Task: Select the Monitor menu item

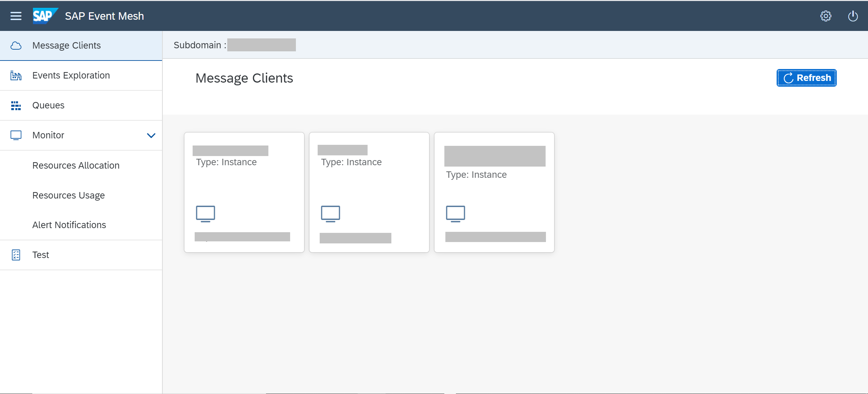Action: click(x=81, y=135)
